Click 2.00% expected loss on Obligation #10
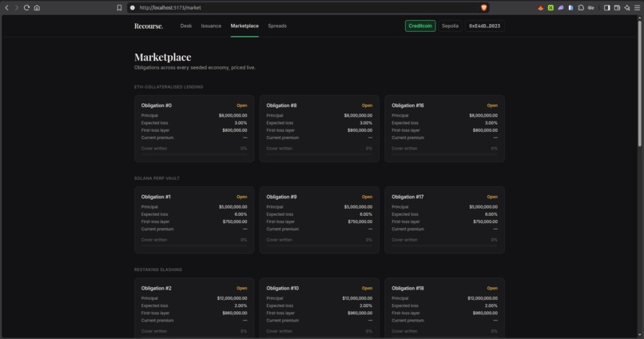Screen dimensions: 644x339 tap(366, 305)
